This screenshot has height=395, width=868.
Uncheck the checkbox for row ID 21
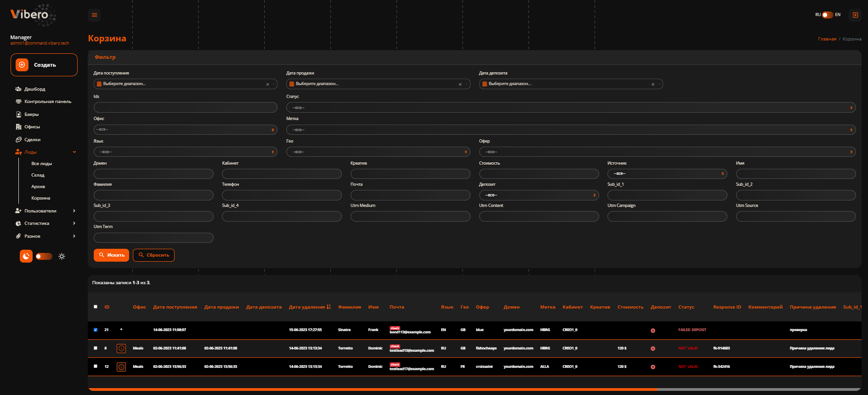tap(96, 330)
